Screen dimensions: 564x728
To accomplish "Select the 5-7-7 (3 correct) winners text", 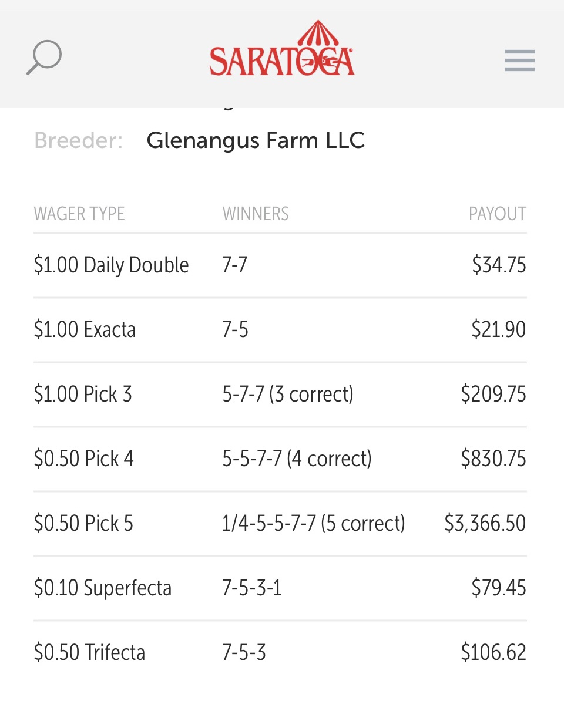I will (288, 394).
